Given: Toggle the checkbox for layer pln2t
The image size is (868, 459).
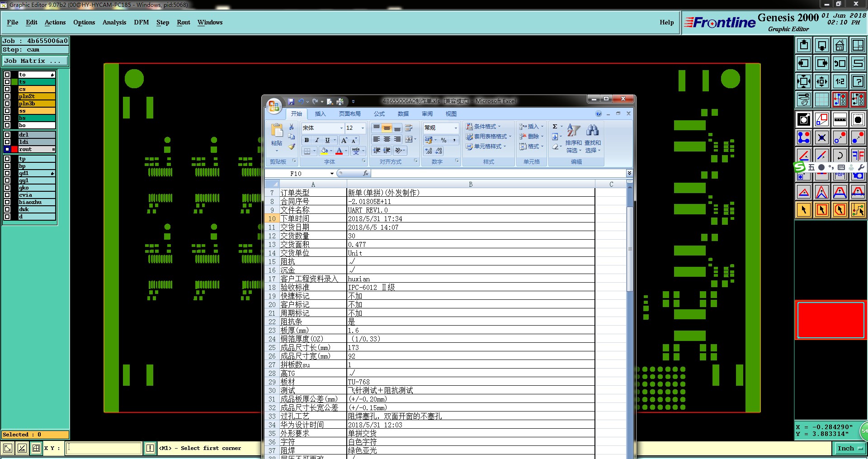Looking at the screenshot, I should point(7,96).
